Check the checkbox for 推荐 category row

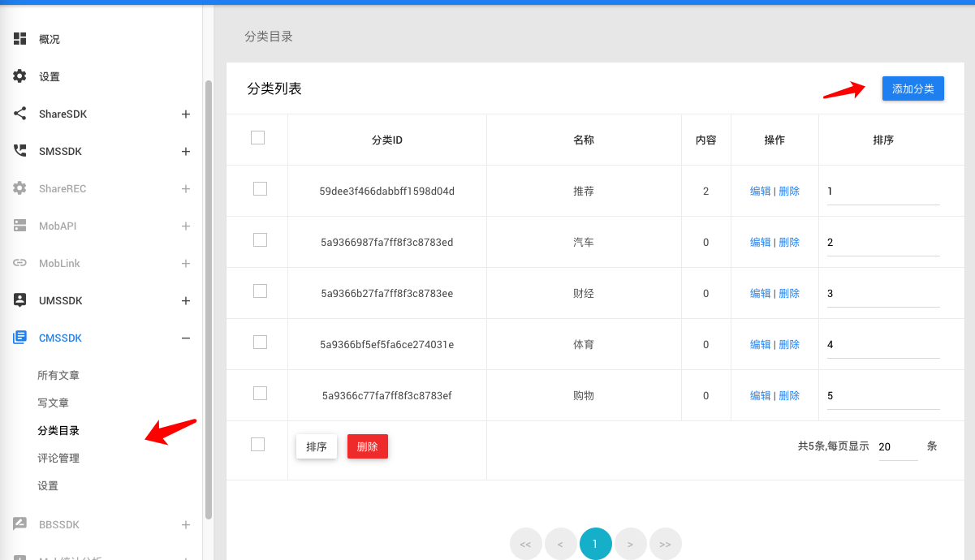click(257, 188)
